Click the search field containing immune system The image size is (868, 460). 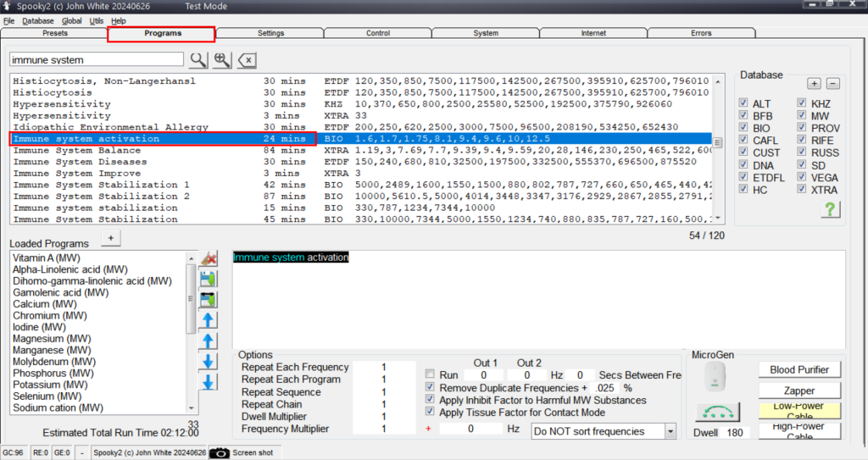(97, 60)
